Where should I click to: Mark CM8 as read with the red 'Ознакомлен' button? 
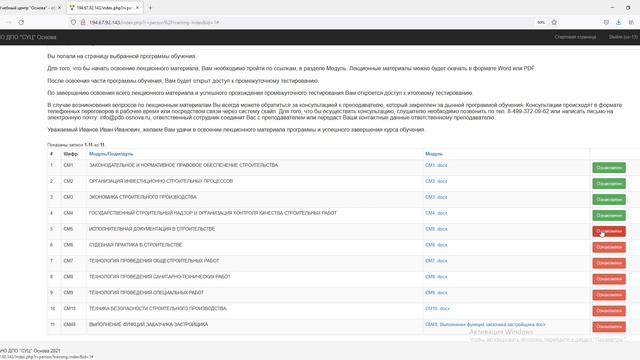click(609, 279)
